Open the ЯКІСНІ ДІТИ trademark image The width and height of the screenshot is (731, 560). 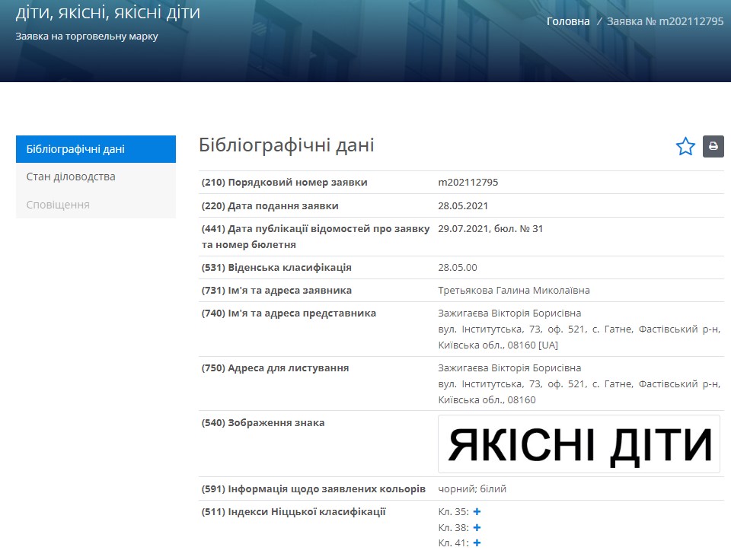click(579, 444)
